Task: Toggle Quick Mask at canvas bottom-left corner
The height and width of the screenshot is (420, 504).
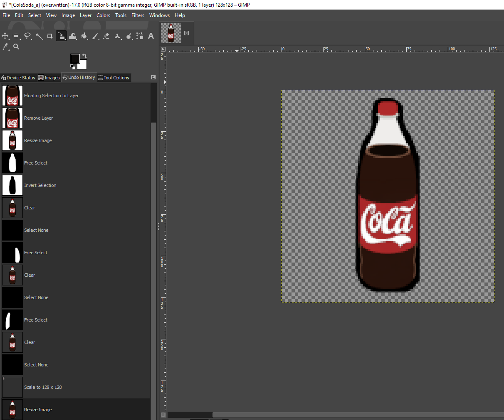Action: point(163,415)
